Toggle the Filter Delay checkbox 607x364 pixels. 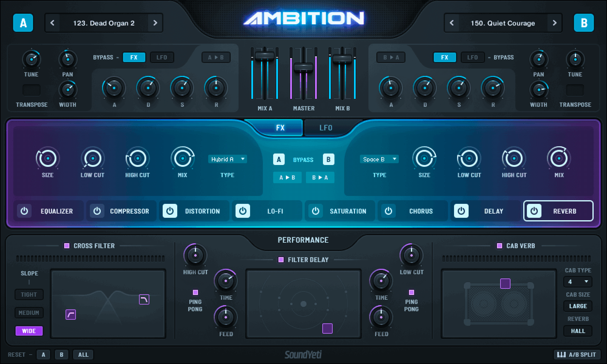pos(281,260)
